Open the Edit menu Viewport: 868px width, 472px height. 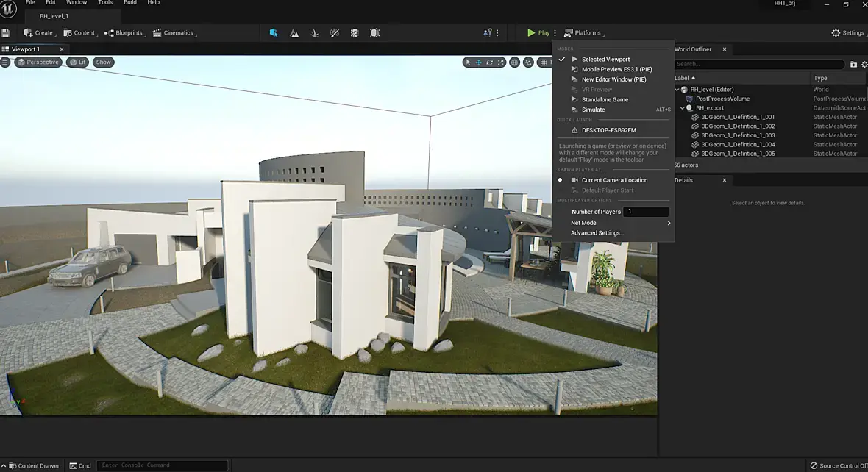(x=50, y=3)
